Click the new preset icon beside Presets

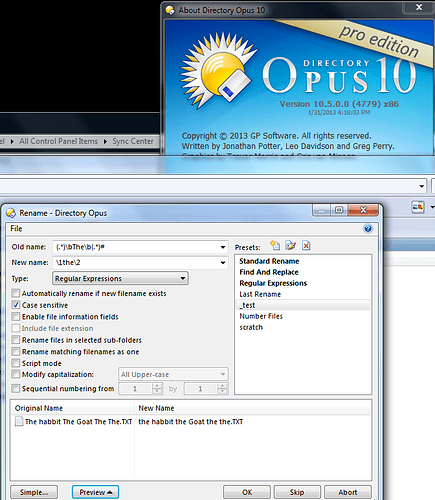pyautogui.click(x=275, y=246)
